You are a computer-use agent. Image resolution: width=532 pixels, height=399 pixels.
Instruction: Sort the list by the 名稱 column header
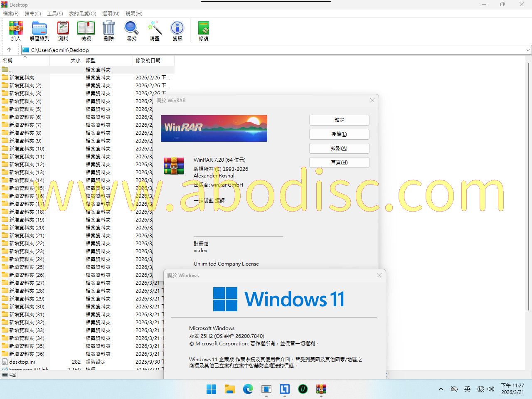25,61
